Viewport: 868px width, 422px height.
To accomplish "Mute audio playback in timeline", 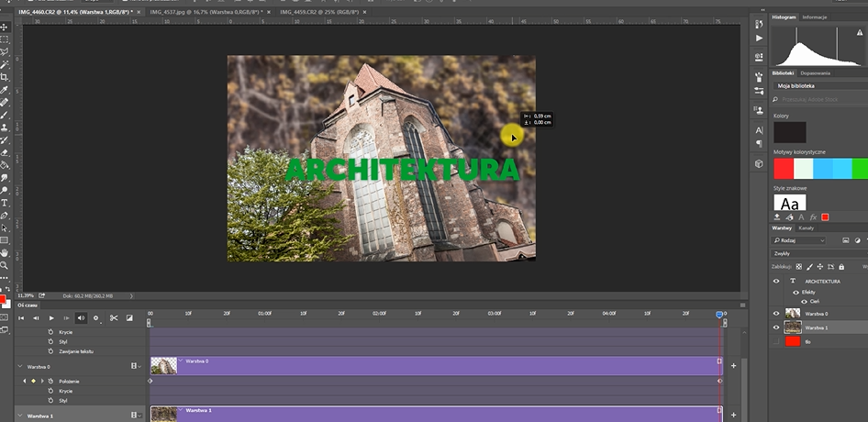I will click(81, 318).
